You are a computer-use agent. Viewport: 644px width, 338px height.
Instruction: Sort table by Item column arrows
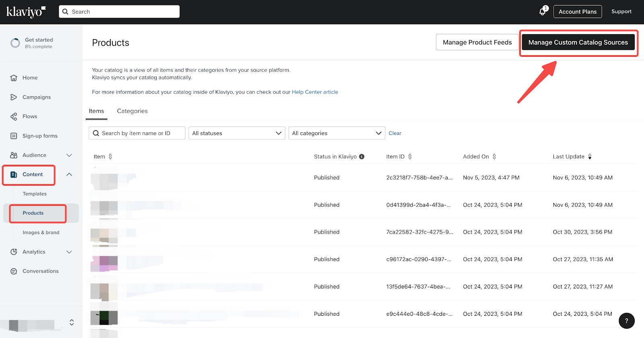pos(110,157)
